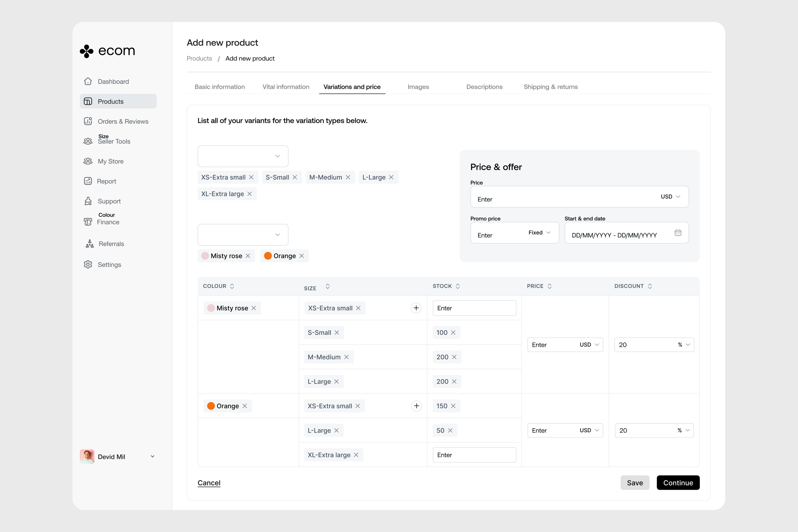Click the Orders & Reviews sidebar icon
Screen dimensions: 798x532
88,121
